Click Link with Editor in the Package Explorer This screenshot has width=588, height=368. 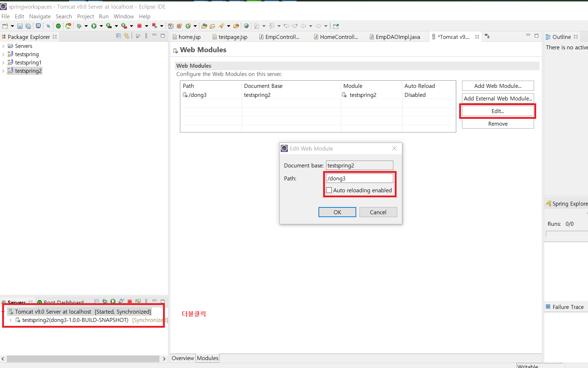[127, 36]
